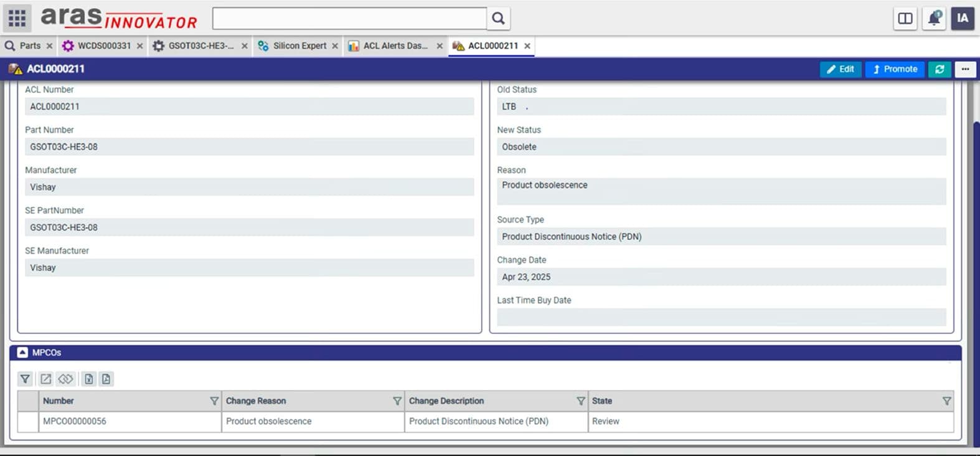Click the open item icon in MPCOs toolbar

point(46,379)
